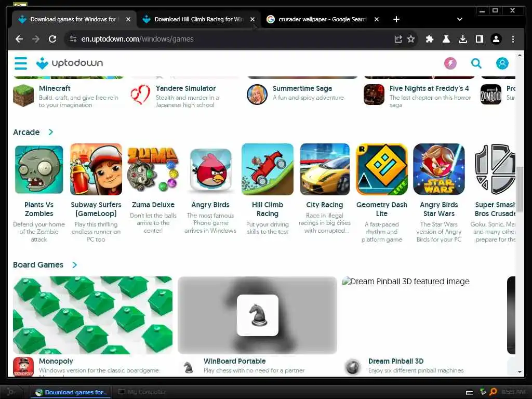
Task: Bookmark this page with the star
Action: pos(411,39)
